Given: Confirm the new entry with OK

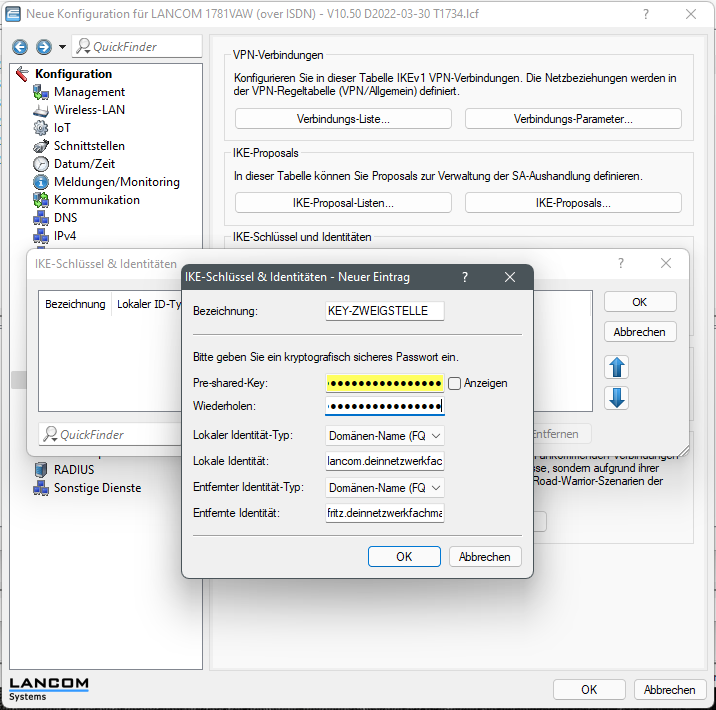Looking at the screenshot, I should pyautogui.click(x=404, y=556).
